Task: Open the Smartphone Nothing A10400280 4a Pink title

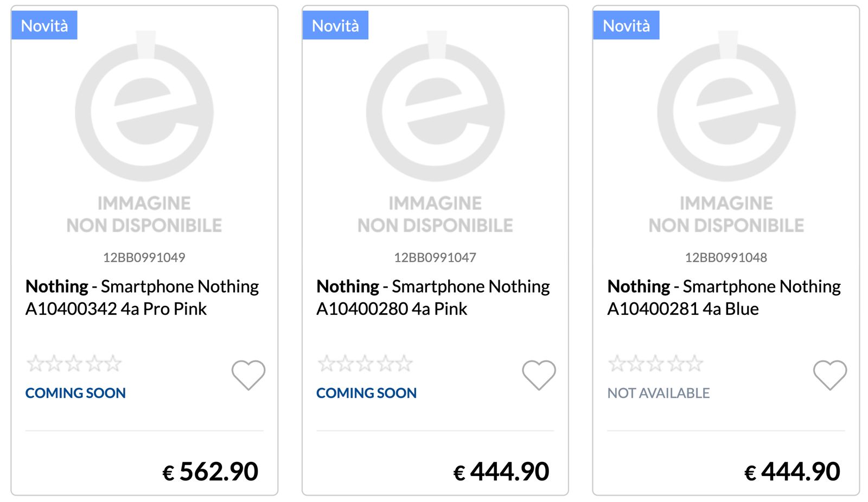Action: pos(433,297)
